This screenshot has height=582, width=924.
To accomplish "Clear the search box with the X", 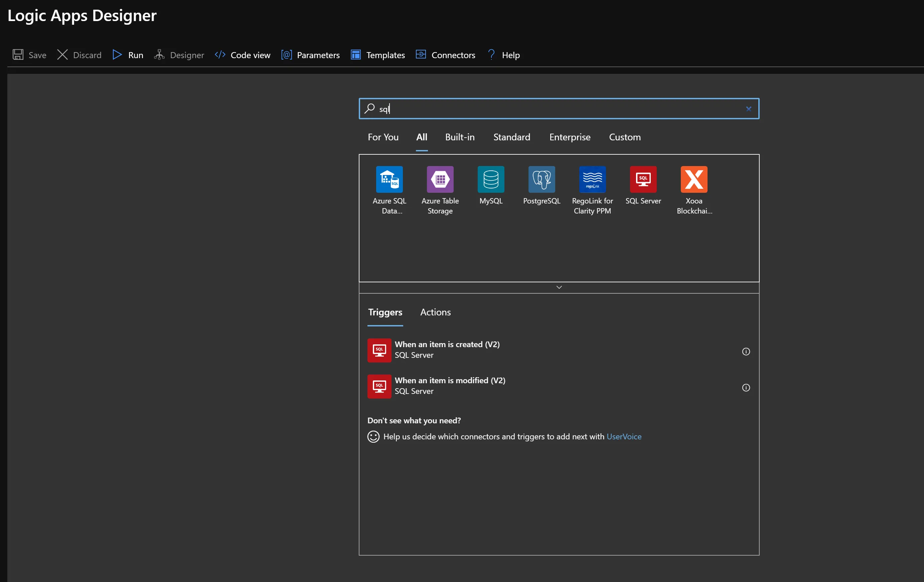I will (748, 109).
